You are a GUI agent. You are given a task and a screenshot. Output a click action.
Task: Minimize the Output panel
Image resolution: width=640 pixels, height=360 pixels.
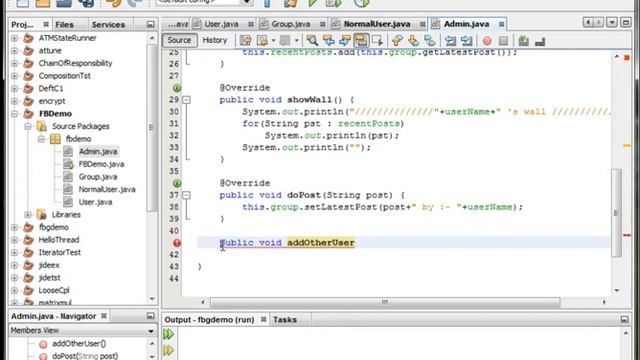coord(624,320)
